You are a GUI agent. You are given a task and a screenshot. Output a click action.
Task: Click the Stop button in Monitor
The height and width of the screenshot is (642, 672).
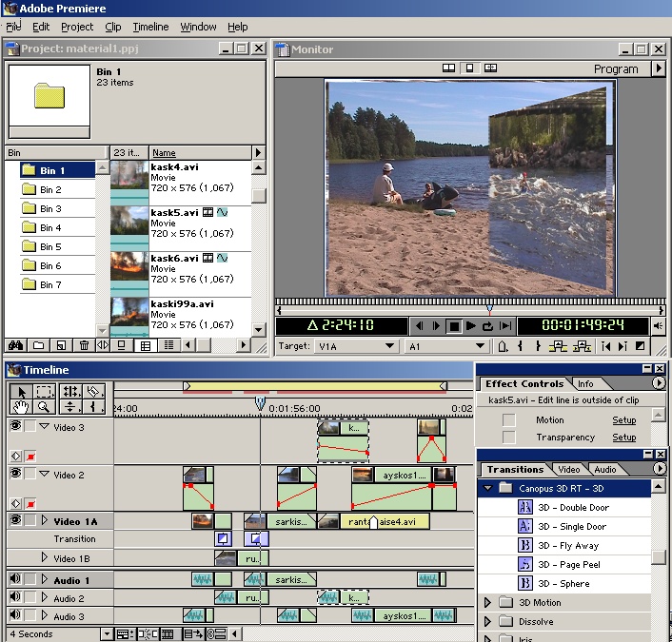pos(454,326)
